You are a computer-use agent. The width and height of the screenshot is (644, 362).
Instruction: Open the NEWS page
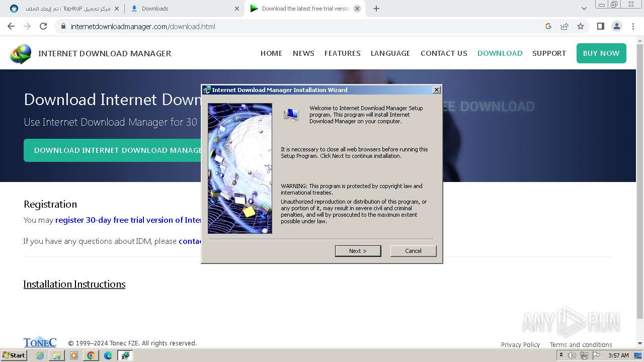pyautogui.click(x=303, y=53)
